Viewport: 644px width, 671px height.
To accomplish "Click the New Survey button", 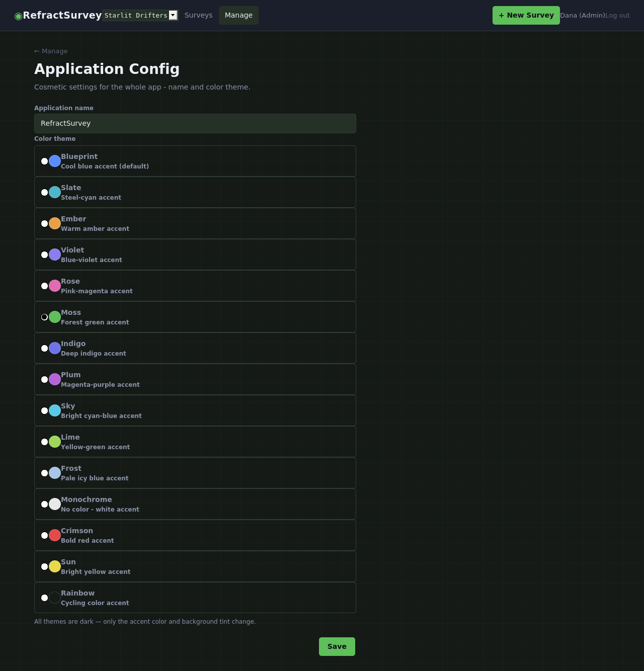I will (526, 15).
